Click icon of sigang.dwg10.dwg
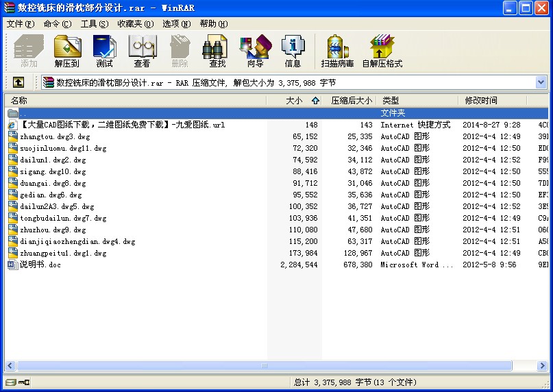This screenshot has height=392, width=553. tap(13, 171)
